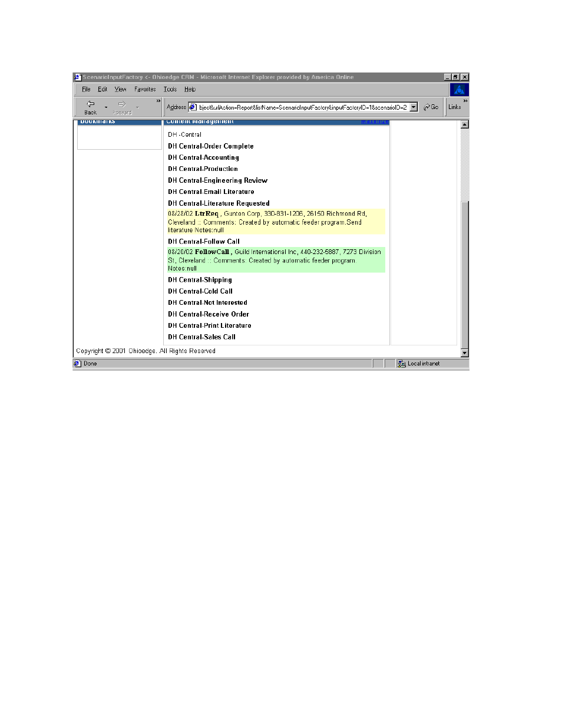Select DH Central-Sales Call
Viewport: 562px width, 728px height.
pyautogui.click(x=201, y=337)
